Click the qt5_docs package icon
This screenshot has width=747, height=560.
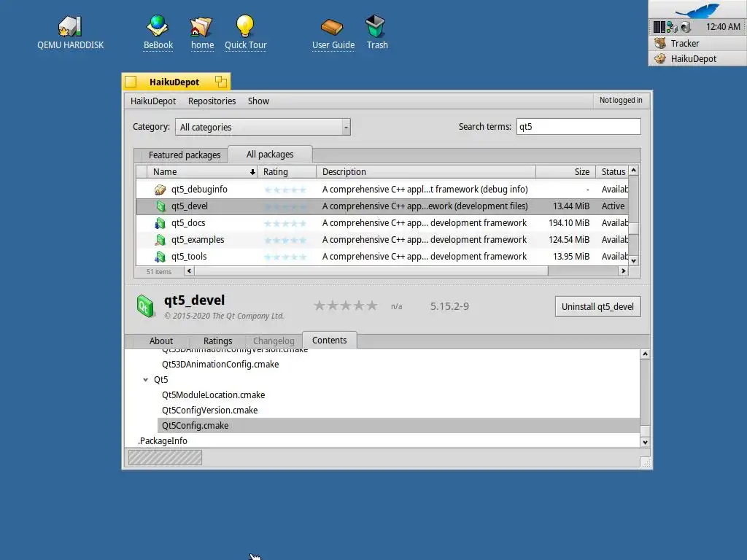[160, 223]
